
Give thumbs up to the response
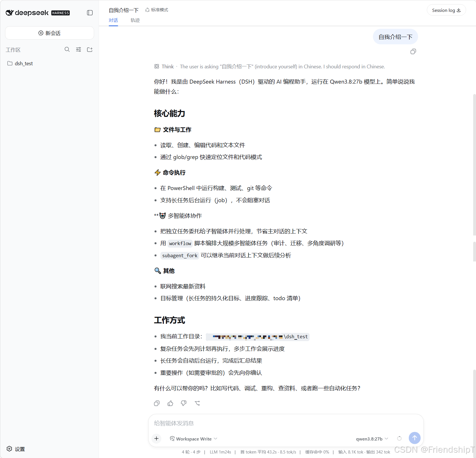[x=170, y=403]
